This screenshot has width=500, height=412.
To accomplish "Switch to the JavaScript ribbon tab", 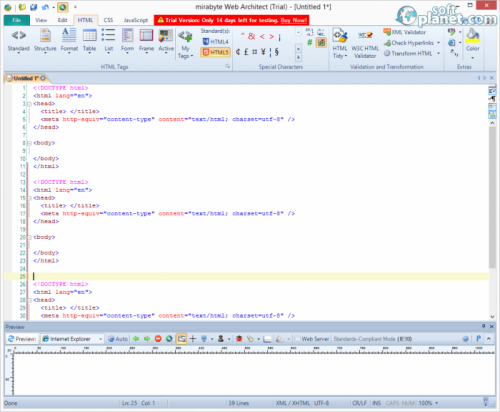I will (136, 20).
